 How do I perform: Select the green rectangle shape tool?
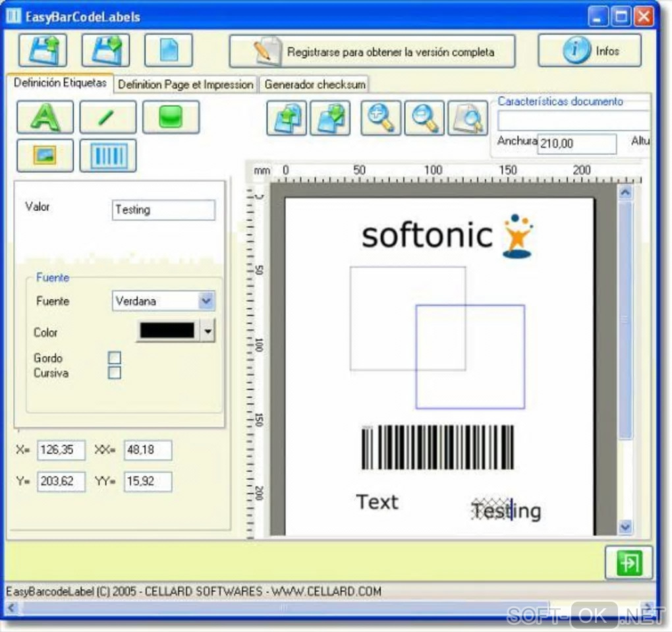[x=171, y=117]
